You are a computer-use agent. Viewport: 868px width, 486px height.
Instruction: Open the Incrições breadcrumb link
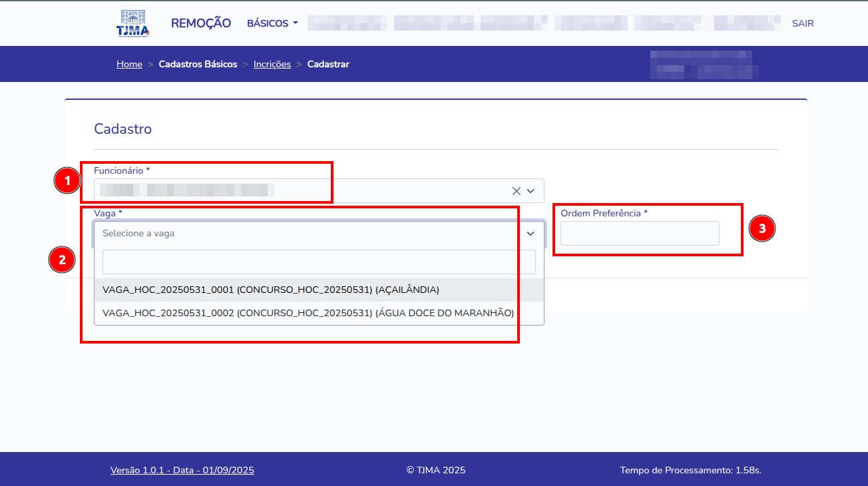click(272, 65)
